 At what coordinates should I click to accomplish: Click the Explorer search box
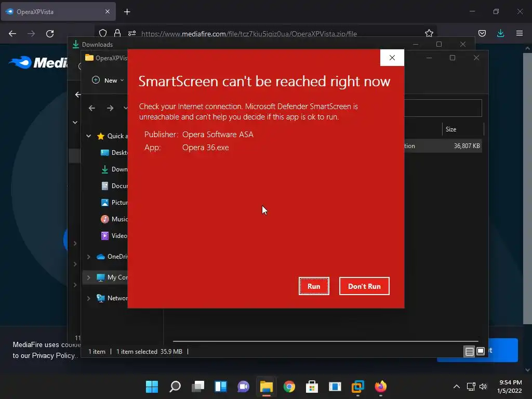(x=443, y=108)
